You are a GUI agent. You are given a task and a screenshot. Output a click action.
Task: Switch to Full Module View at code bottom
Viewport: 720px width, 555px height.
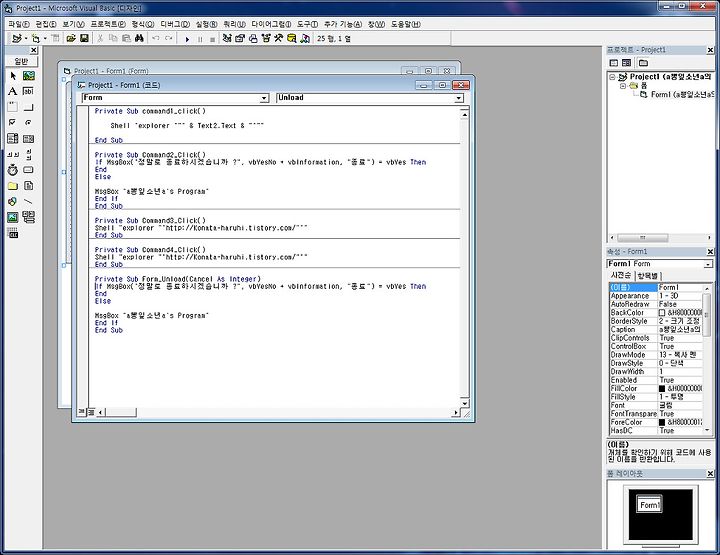(x=91, y=412)
